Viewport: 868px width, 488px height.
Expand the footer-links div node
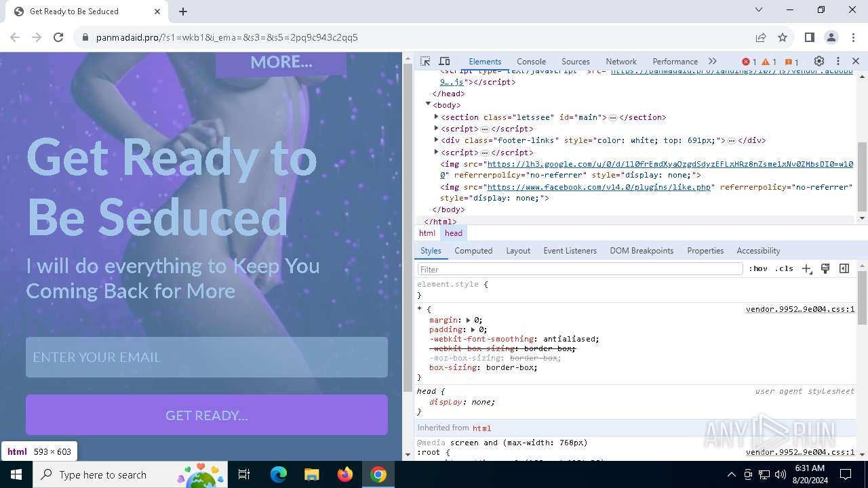[436, 140]
